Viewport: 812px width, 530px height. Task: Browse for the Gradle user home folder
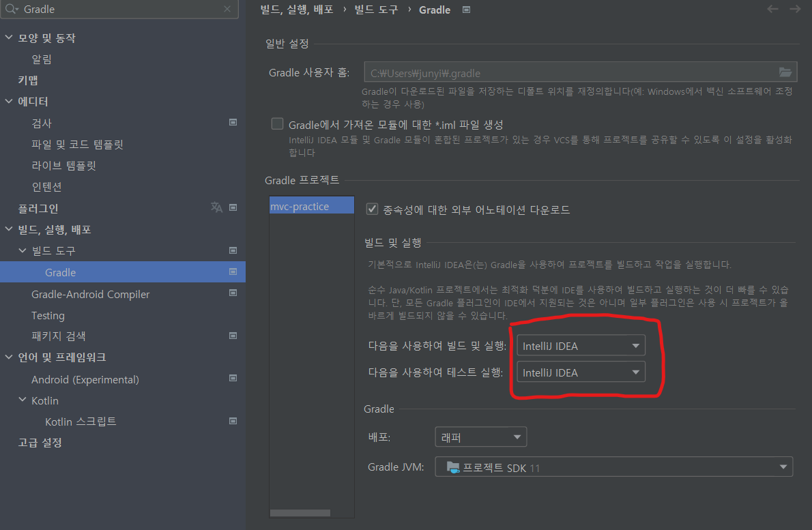(785, 72)
